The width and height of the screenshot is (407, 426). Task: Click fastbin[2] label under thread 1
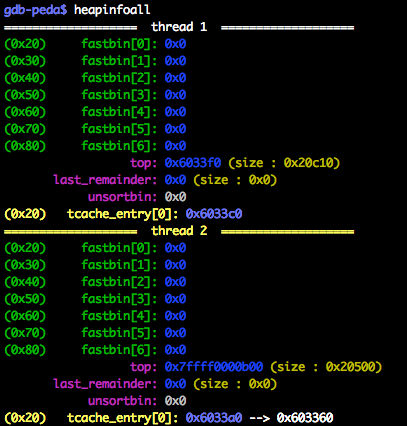[x=119, y=78]
